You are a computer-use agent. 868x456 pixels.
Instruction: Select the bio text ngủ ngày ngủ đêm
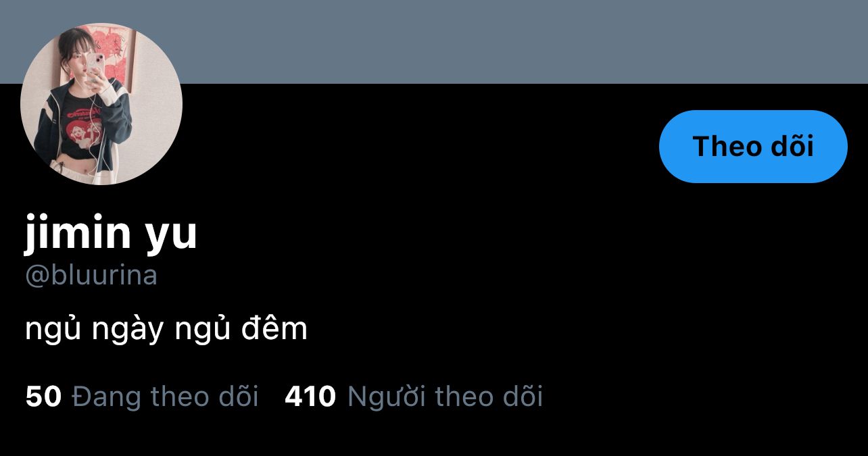166,330
